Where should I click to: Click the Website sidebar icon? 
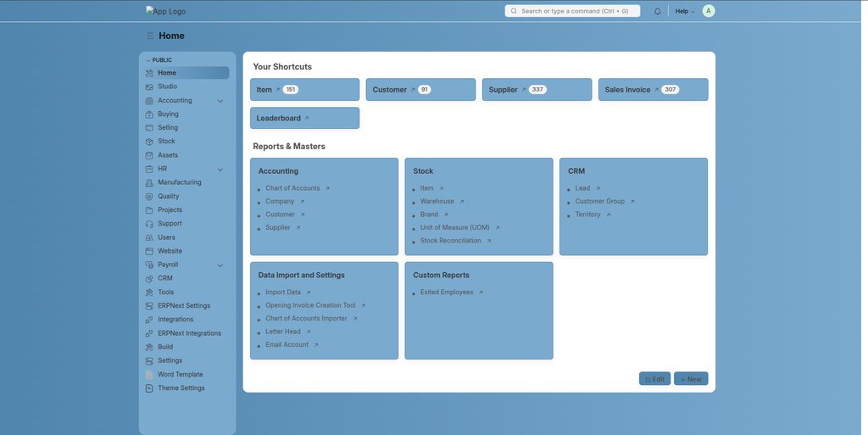point(149,251)
